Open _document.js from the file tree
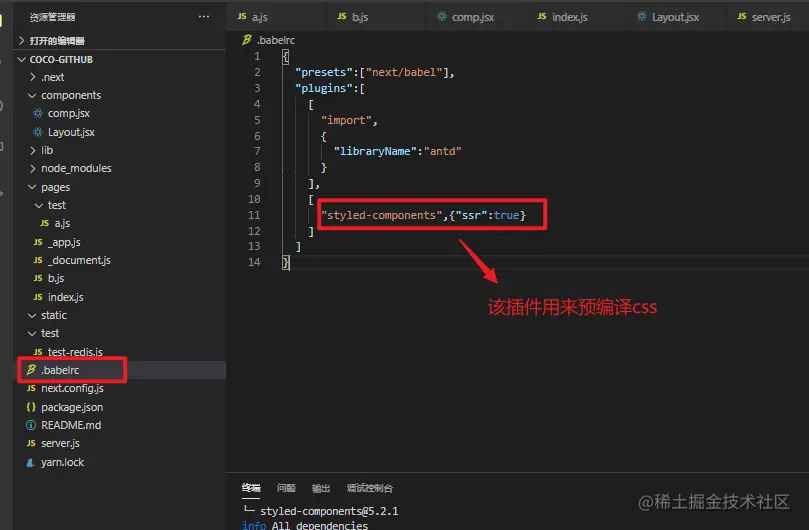Image resolution: width=809 pixels, height=530 pixels. pyautogui.click(x=79, y=260)
